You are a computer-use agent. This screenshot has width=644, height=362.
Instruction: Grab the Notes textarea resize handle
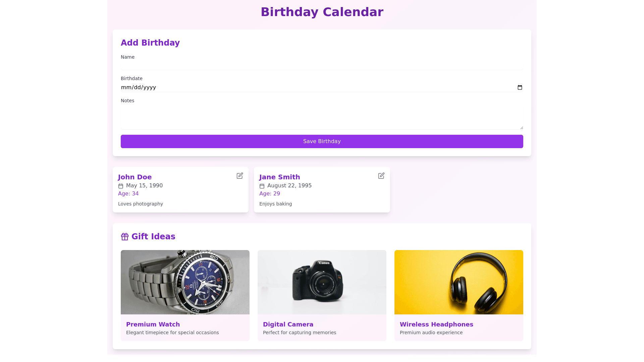click(522, 128)
